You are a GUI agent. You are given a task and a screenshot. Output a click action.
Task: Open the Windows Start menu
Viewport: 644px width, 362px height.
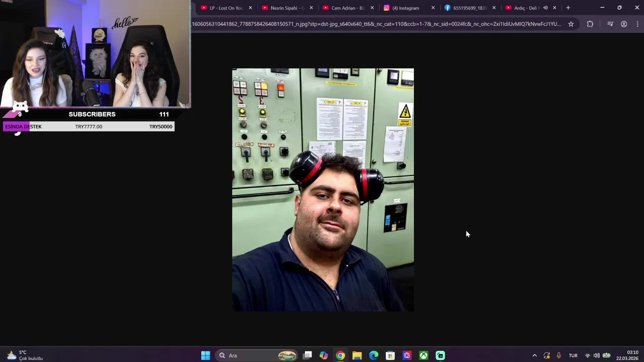click(205, 355)
